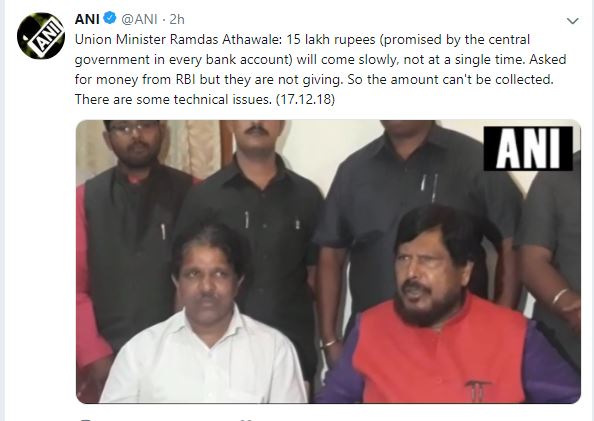Viewport: 594px width, 421px height.
Task: Click the tweet text mentioning Ramdas Athawale
Action: point(320,69)
